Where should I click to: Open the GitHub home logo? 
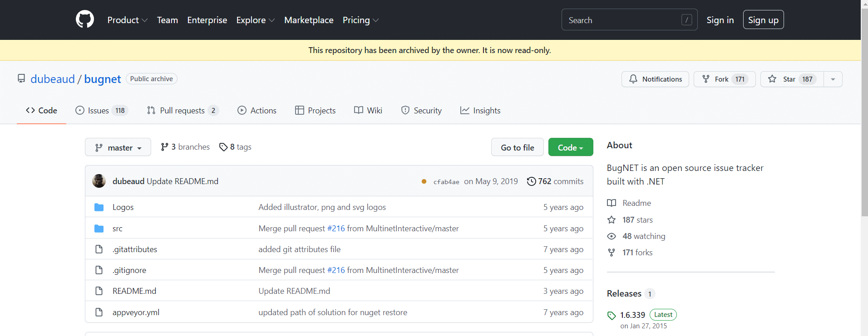click(x=85, y=19)
